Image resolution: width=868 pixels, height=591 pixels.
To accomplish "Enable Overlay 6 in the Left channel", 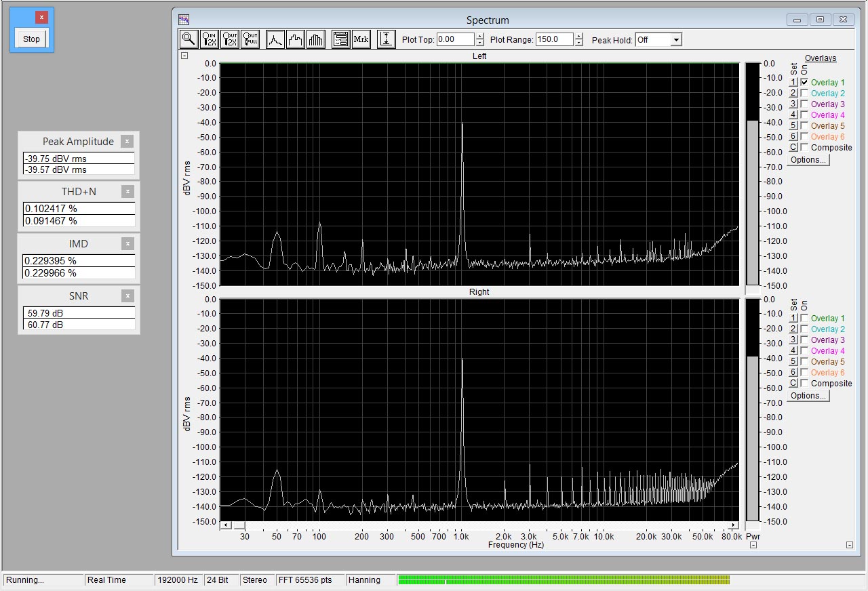I will tap(804, 136).
